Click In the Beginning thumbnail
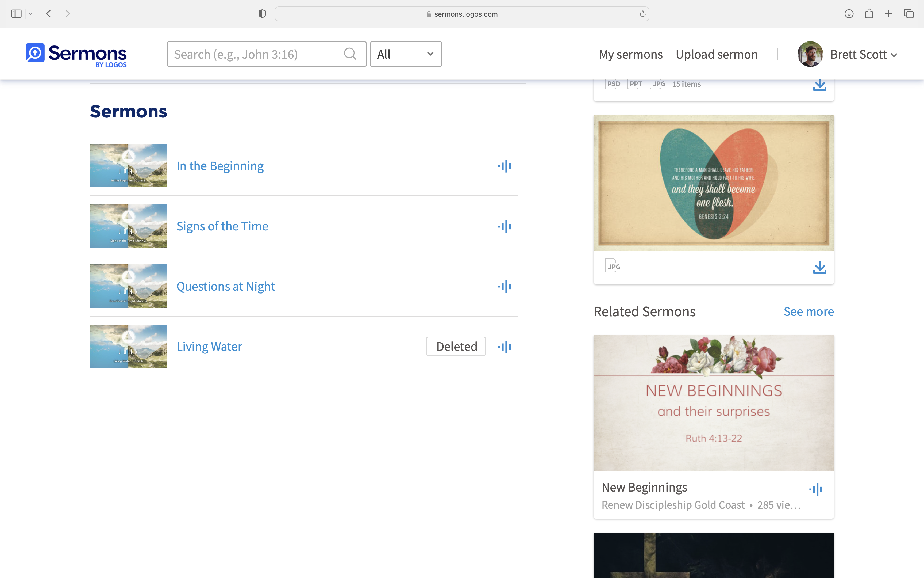The image size is (924, 578). click(x=128, y=166)
